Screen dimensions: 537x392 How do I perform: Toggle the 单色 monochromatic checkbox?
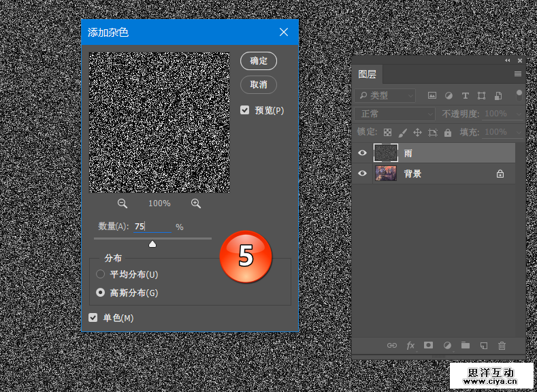pos(93,318)
